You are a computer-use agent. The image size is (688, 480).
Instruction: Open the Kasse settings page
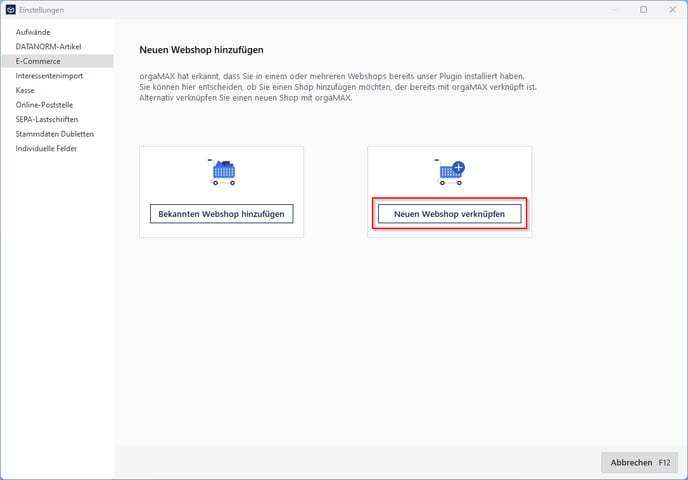point(26,90)
